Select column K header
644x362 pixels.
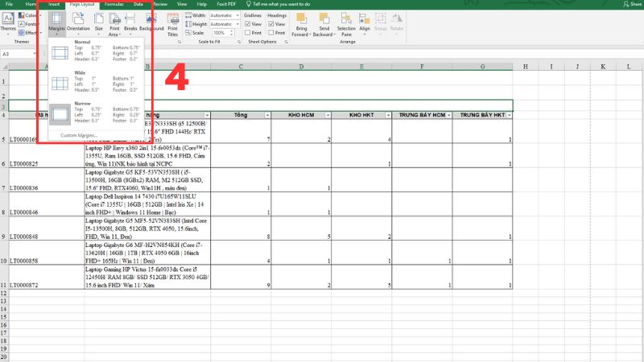coord(603,67)
